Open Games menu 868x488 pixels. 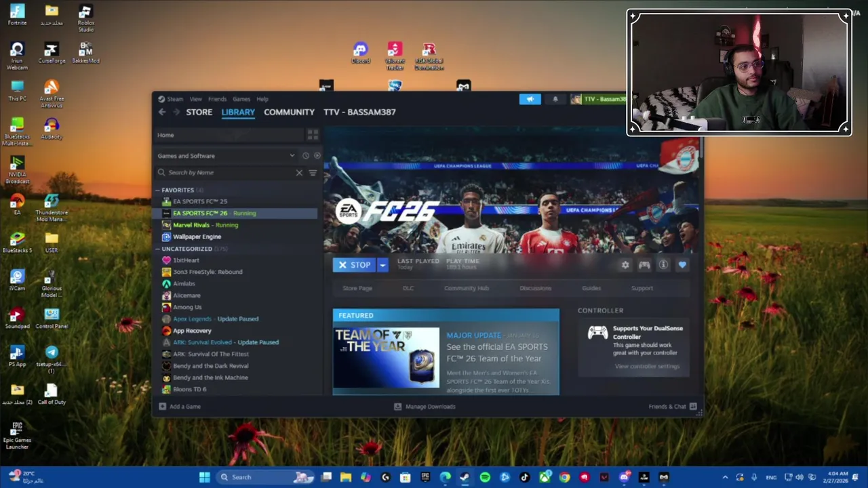[x=241, y=99]
